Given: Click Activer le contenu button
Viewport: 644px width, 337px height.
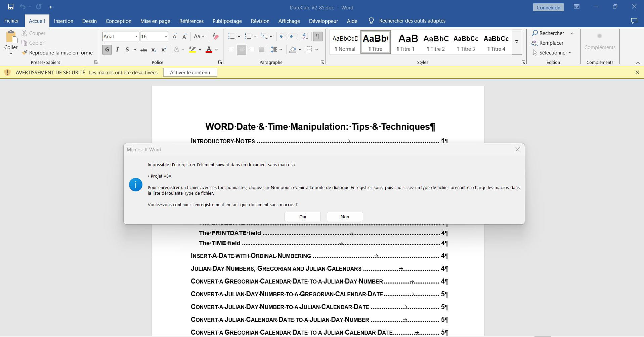Looking at the screenshot, I should (x=190, y=72).
